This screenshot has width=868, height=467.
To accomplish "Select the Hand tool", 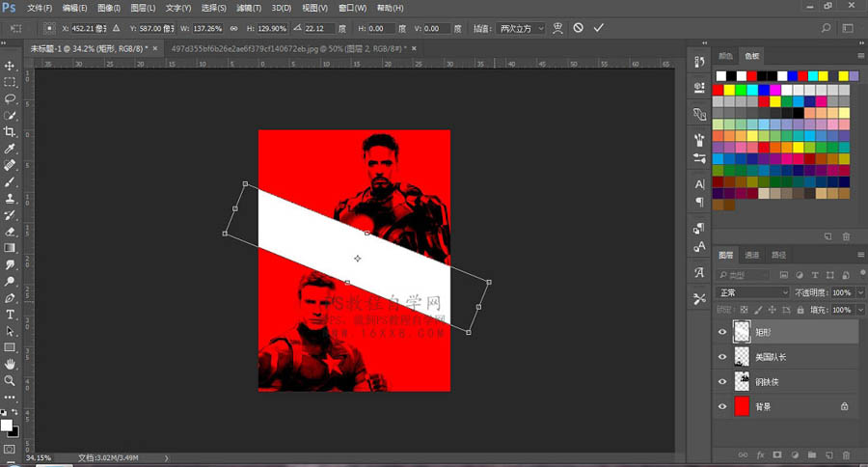I will point(10,364).
